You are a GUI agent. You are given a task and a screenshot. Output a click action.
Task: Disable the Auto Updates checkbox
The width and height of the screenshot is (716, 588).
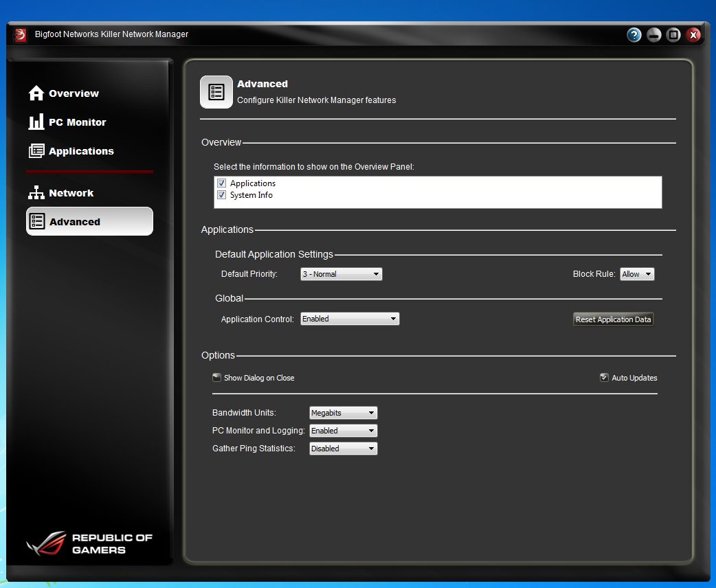[x=604, y=378]
